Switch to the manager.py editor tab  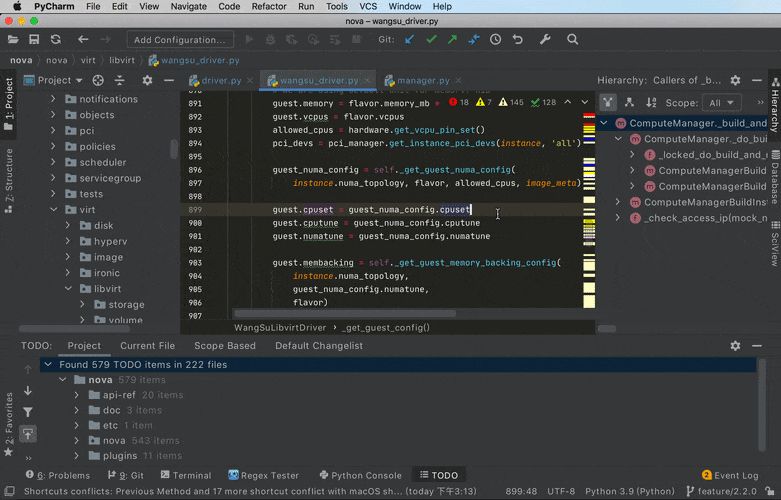click(x=422, y=80)
